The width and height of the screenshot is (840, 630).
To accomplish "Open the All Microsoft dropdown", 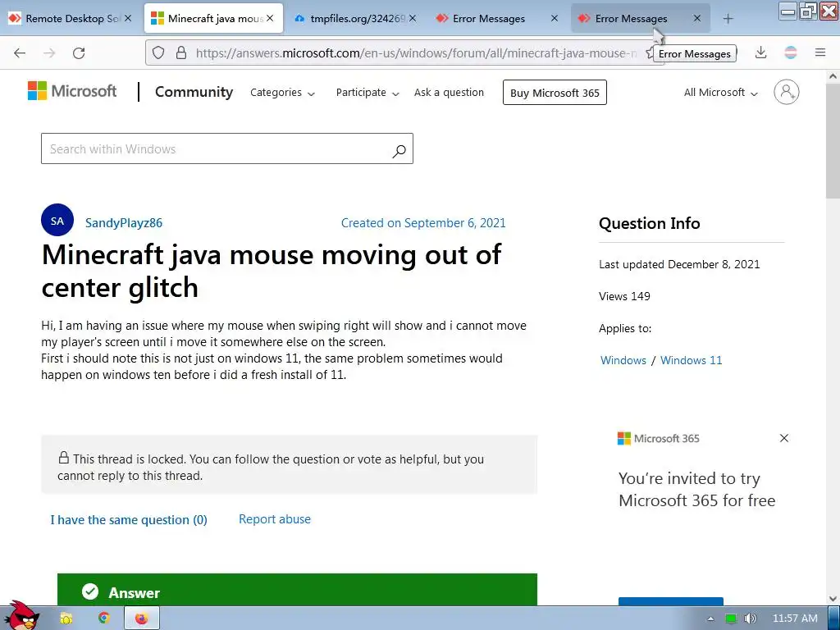I will pyautogui.click(x=720, y=93).
